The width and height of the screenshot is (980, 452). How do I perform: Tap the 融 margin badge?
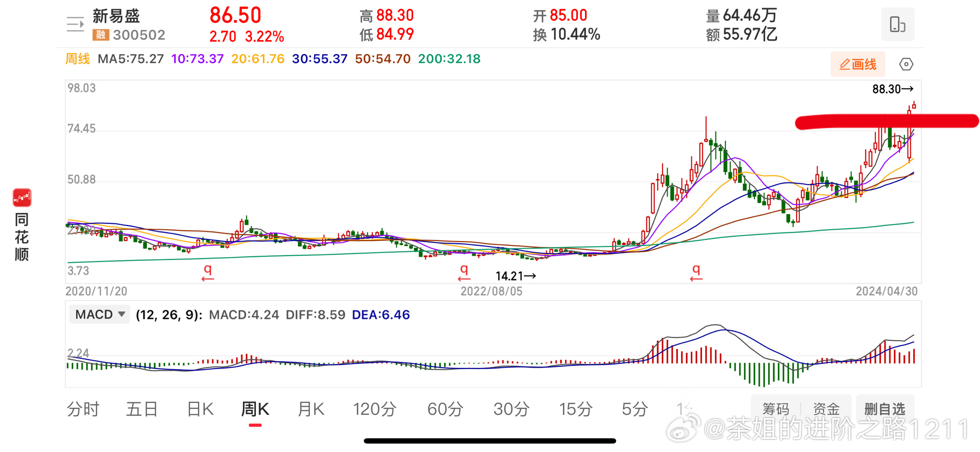pyautogui.click(x=101, y=35)
